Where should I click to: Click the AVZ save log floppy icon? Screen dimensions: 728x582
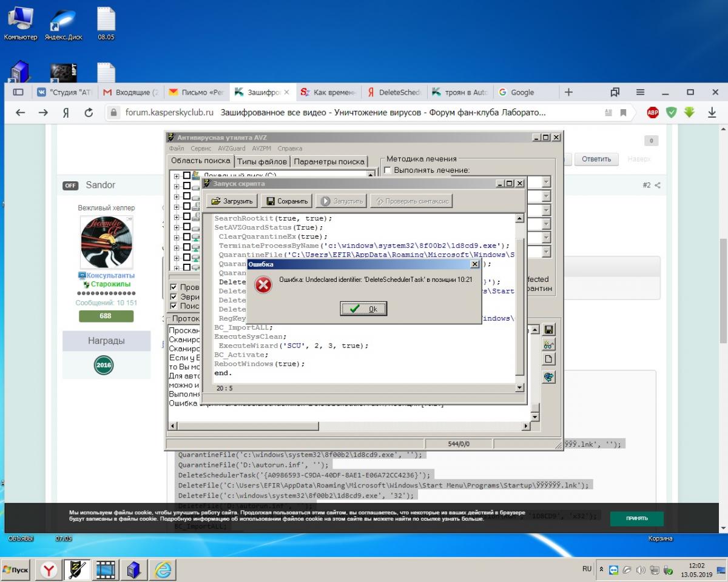coord(548,330)
